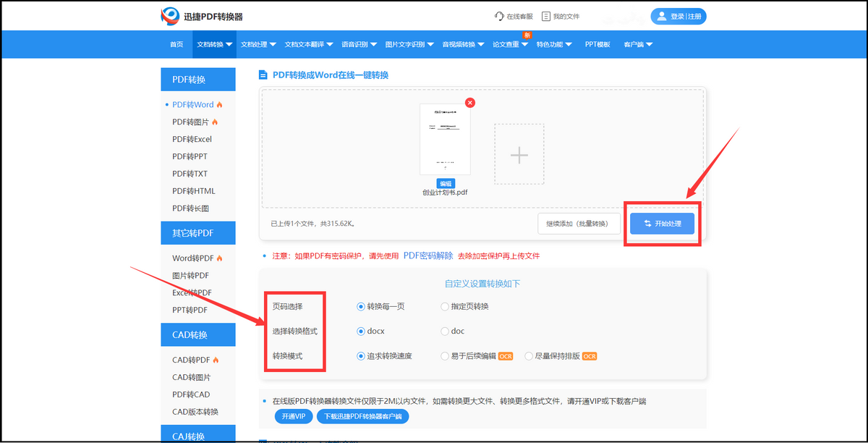Open CAD版本转换 in sidebar
Image resolution: width=868 pixels, height=443 pixels.
[x=195, y=412]
